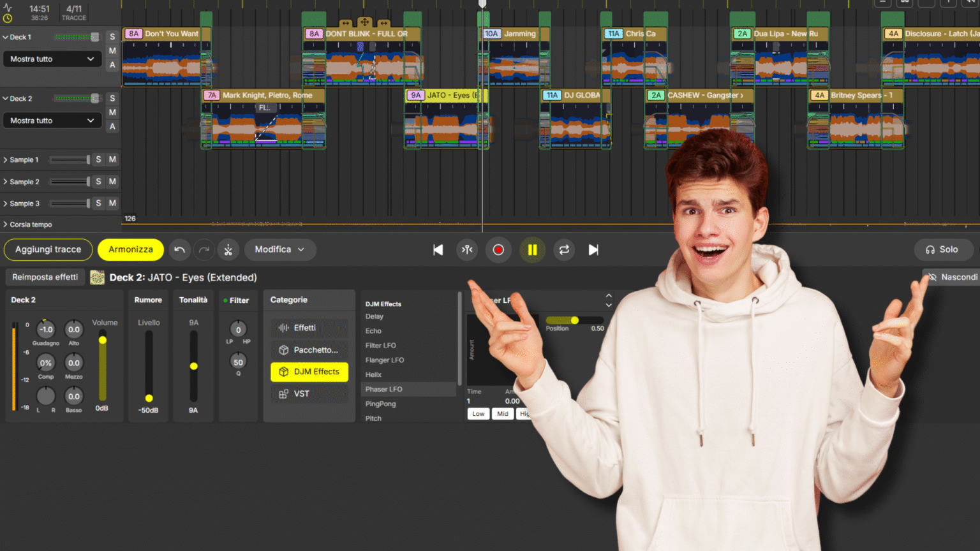The width and height of the screenshot is (980, 551).
Task: Choose the PingPong effect
Action: click(x=381, y=404)
